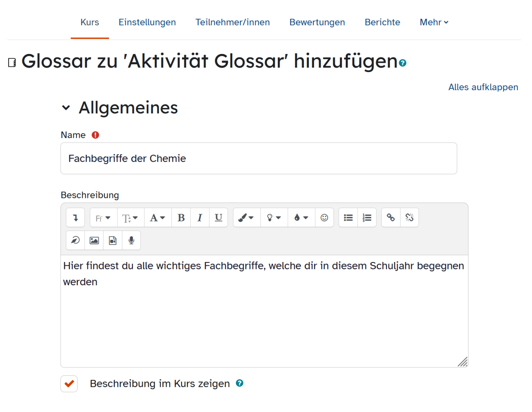Open help for 'Beschreibung im Kurs zeigen'
532x412 pixels.
[x=239, y=383]
